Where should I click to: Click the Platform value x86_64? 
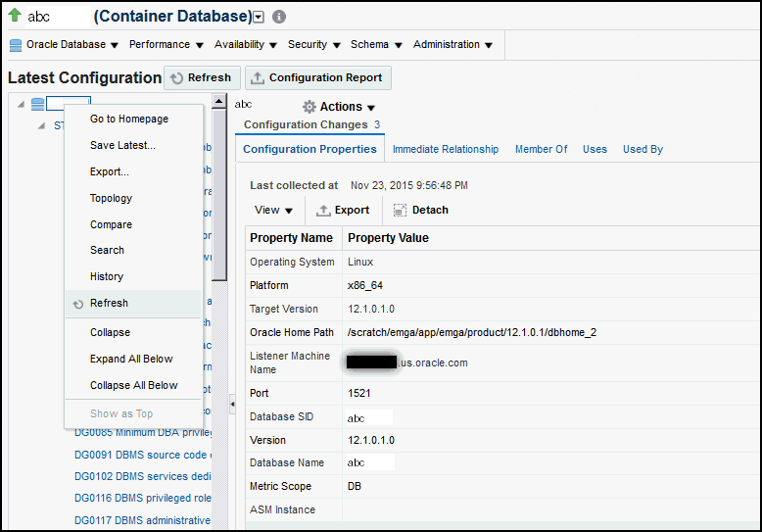[x=365, y=285]
